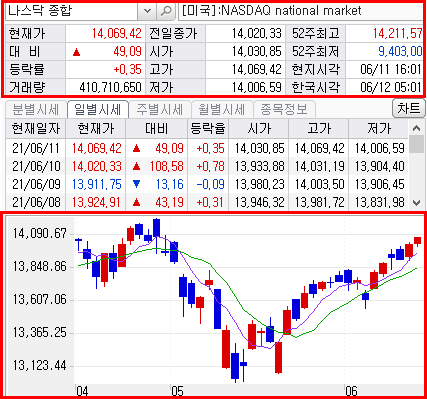This screenshot has width=427, height=399.
Task: Click the 05 month marker on chart
Action: pos(177,391)
